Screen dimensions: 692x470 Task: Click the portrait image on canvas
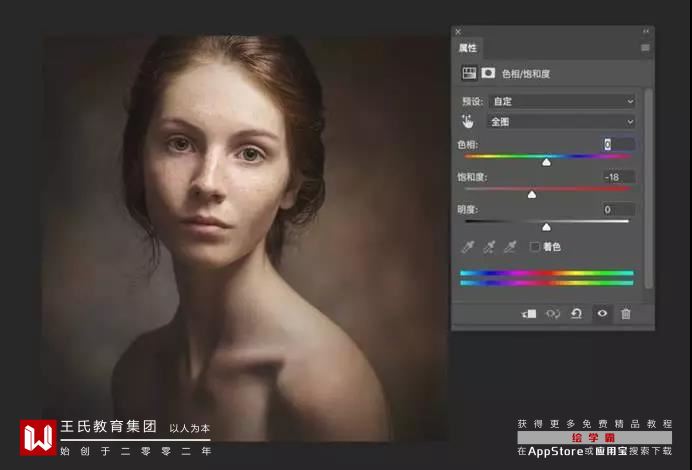(x=244, y=237)
